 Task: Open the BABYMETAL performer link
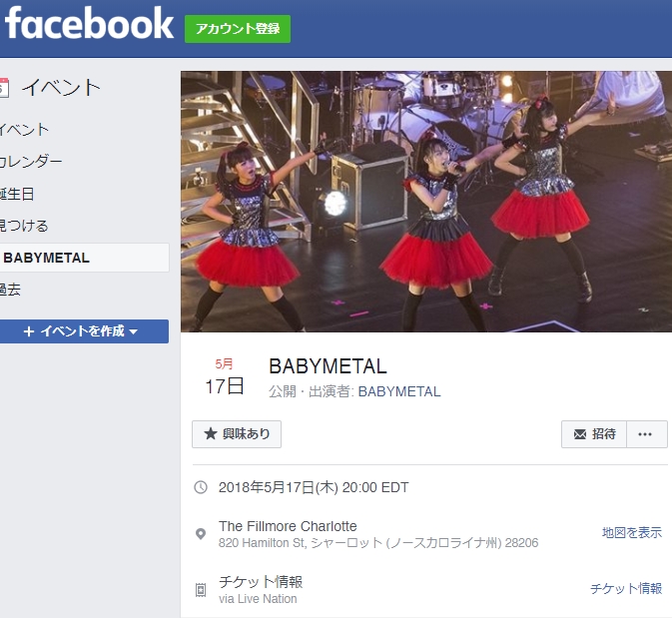coord(399,391)
